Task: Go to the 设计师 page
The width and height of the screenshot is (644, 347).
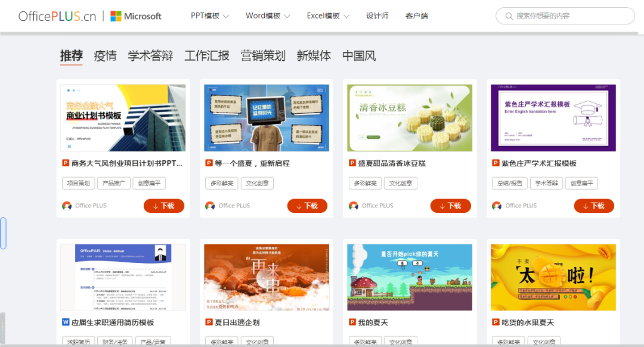Action: (377, 16)
